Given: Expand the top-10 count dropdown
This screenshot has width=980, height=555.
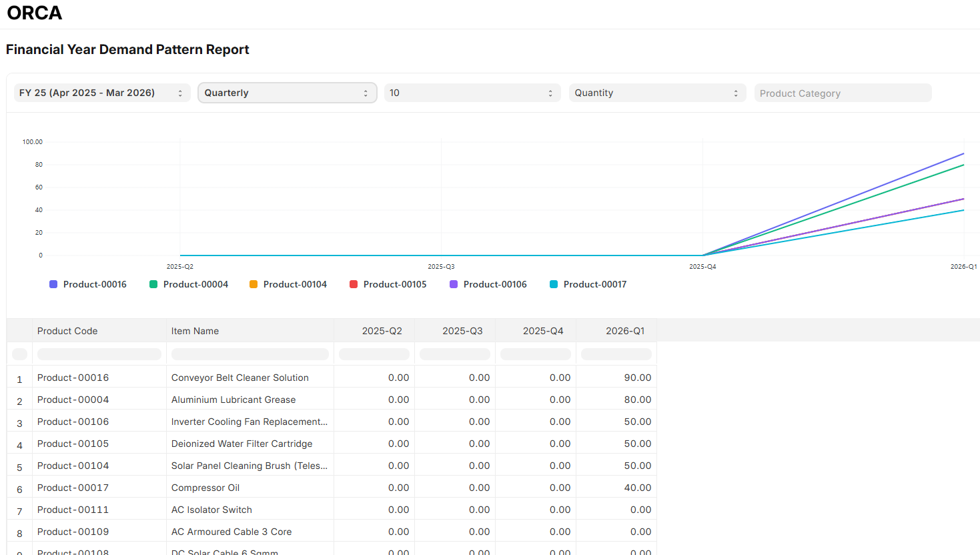Looking at the screenshot, I should [472, 93].
